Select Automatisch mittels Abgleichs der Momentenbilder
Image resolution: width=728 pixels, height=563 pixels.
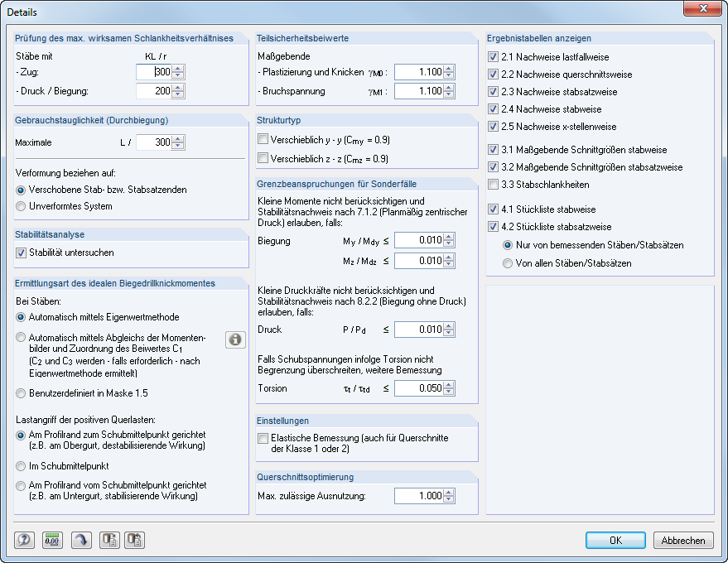[x=21, y=338]
